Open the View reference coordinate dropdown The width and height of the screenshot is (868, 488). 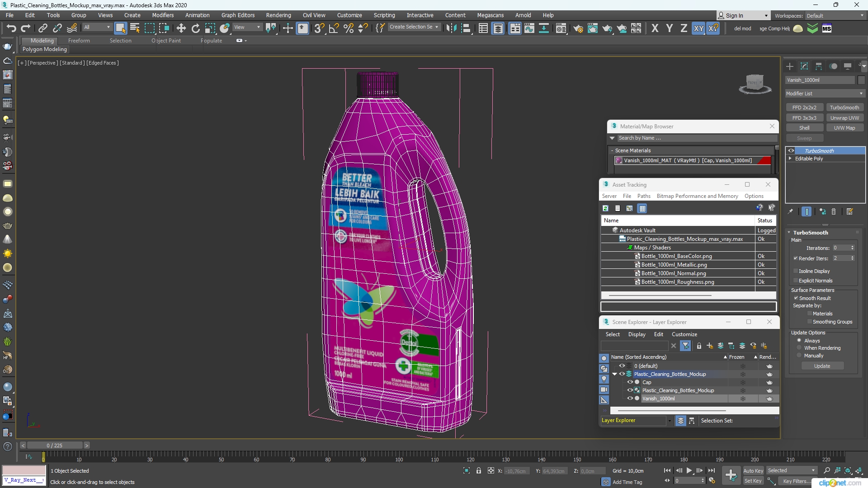247,27
